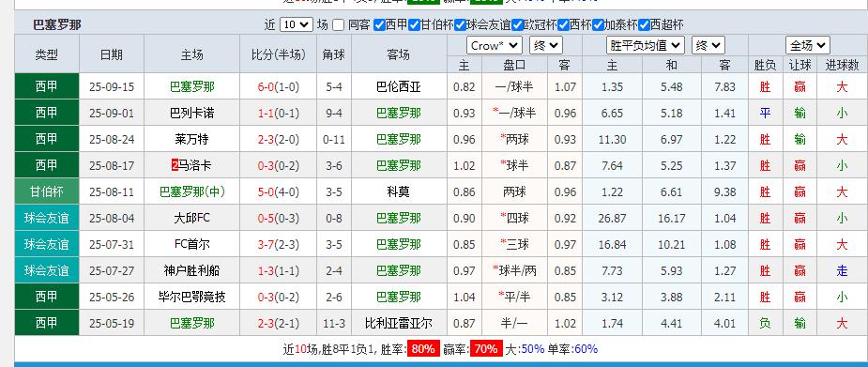Uncheck the 甘伯杯 filter checkbox

[414, 25]
